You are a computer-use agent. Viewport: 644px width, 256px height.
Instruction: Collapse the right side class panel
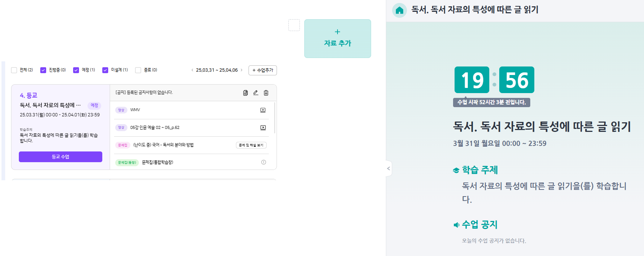point(388,168)
